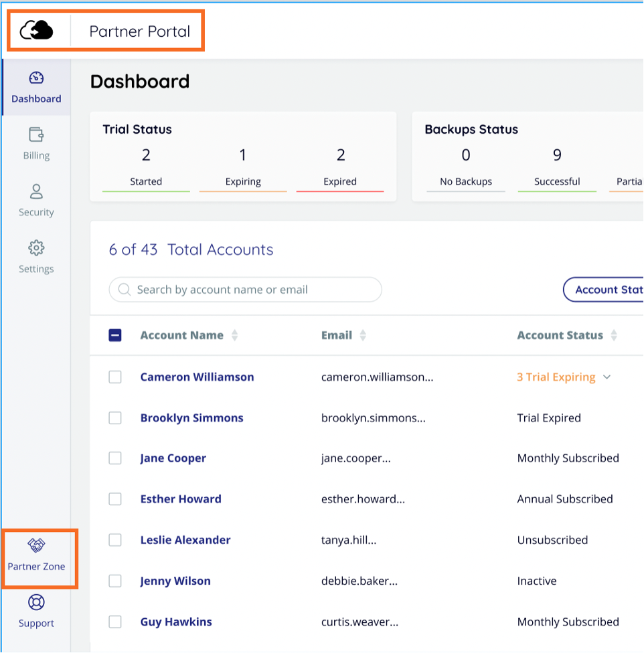Image resolution: width=644 pixels, height=653 pixels.
Task: Click brooklyn.simmons... email cell
Action: (x=374, y=417)
